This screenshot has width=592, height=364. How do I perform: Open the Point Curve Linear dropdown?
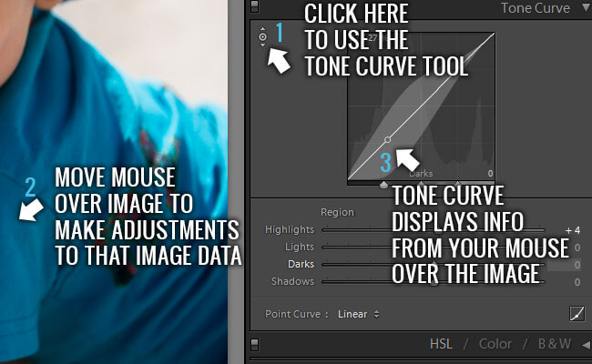pos(359,314)
